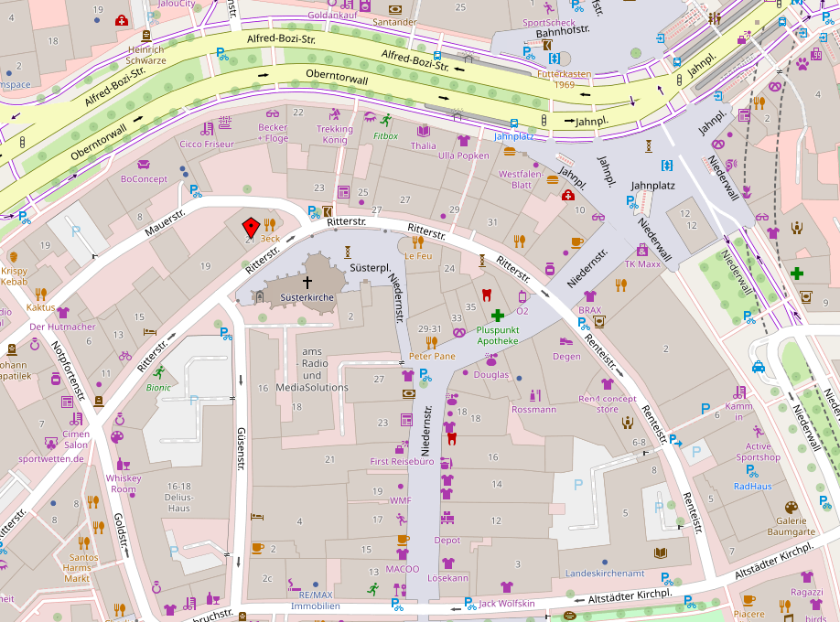Open the Peter Pane restaurant icon

pos(432,342)
